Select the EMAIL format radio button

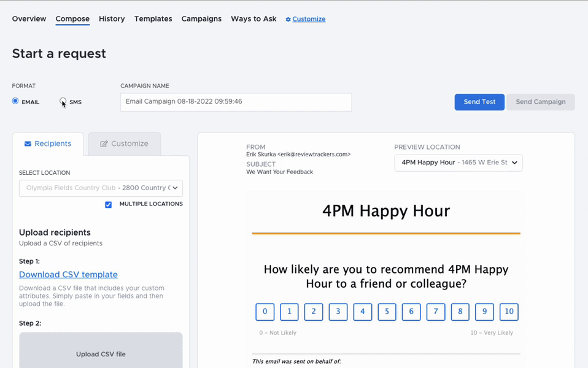15,101
